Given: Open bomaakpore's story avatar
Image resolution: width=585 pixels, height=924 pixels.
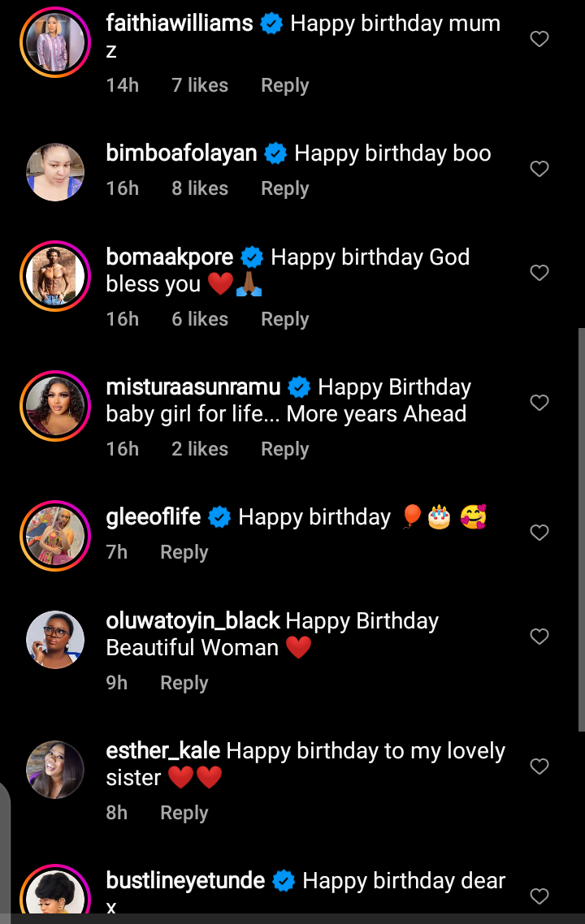Looking at the screenshot, I should [x=55, y=276].
